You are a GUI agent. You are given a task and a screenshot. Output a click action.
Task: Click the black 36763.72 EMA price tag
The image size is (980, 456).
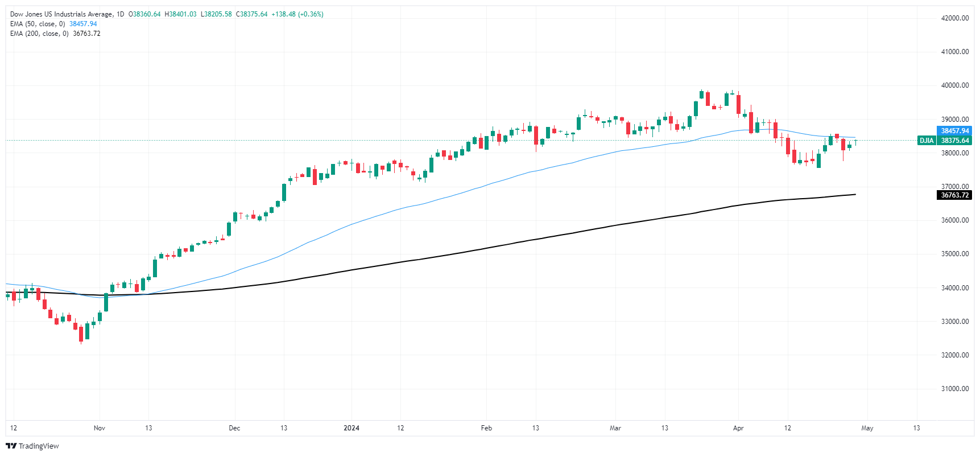[954, 195]
